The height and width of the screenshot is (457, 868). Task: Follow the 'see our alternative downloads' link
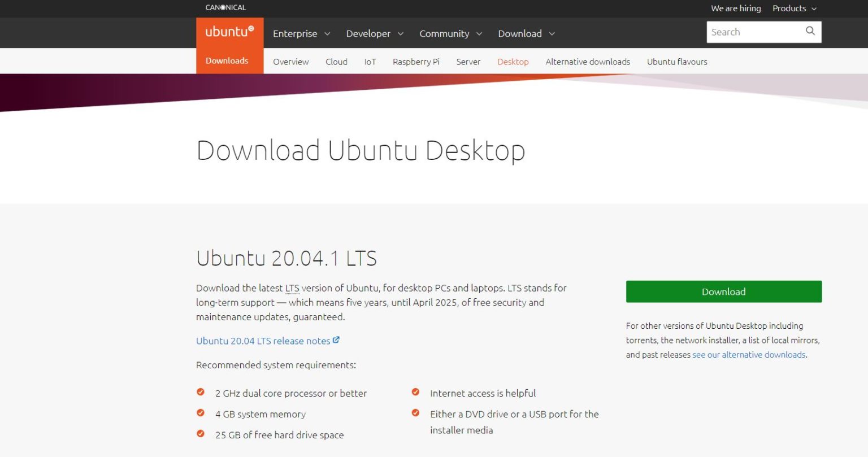click(749, 355)
